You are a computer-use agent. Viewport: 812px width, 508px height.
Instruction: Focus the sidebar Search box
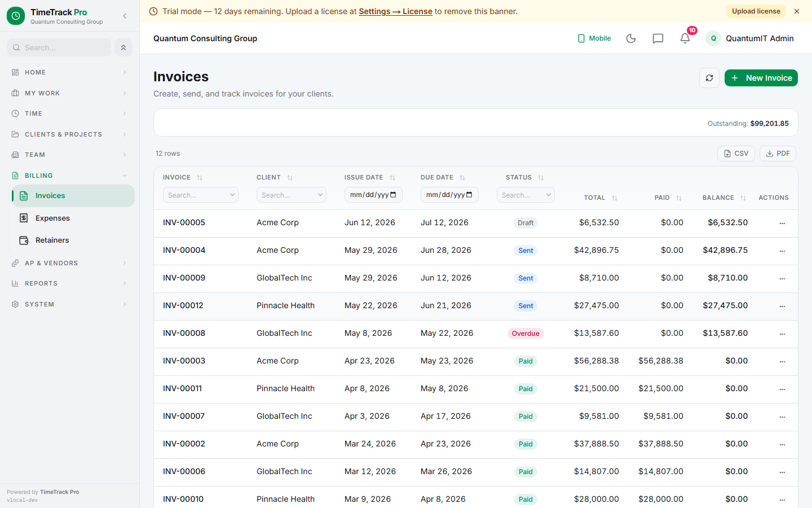(59, 47)
